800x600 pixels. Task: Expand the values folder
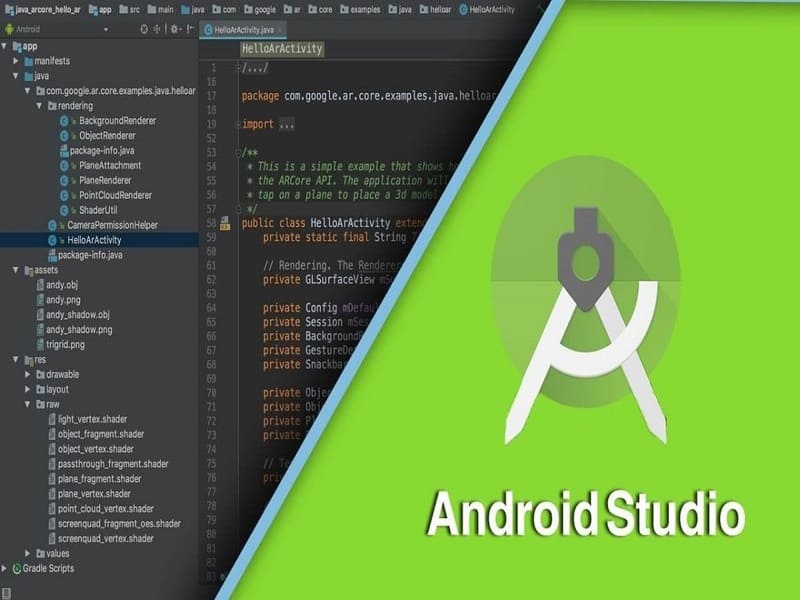point(28,554)
